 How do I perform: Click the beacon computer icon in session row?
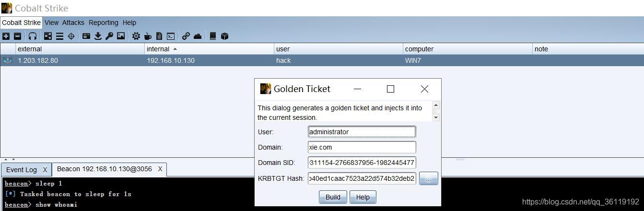[x=7, y=60]
